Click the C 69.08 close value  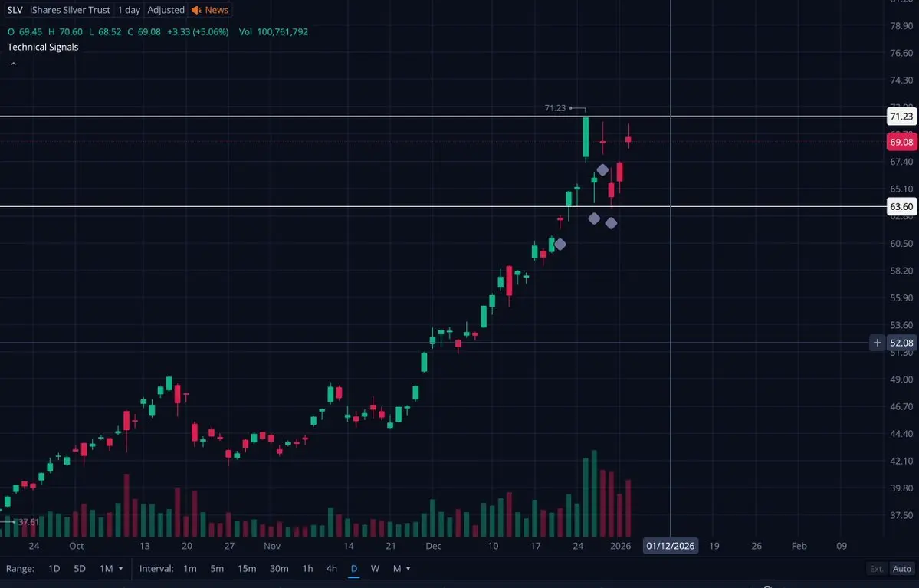tap(143, 31)
